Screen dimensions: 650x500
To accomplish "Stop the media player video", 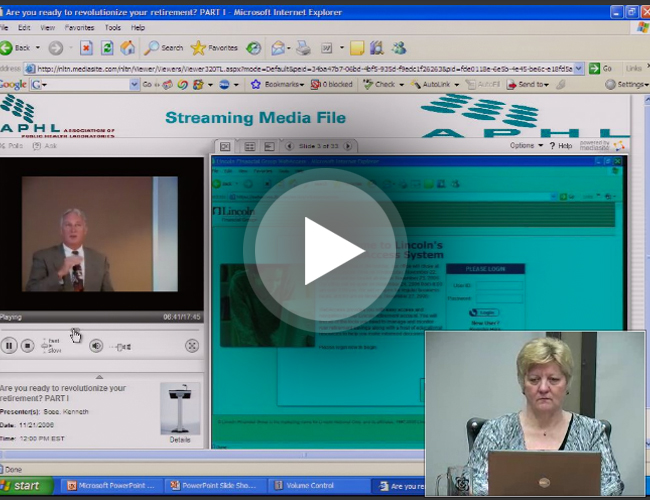I will point(27,345).
